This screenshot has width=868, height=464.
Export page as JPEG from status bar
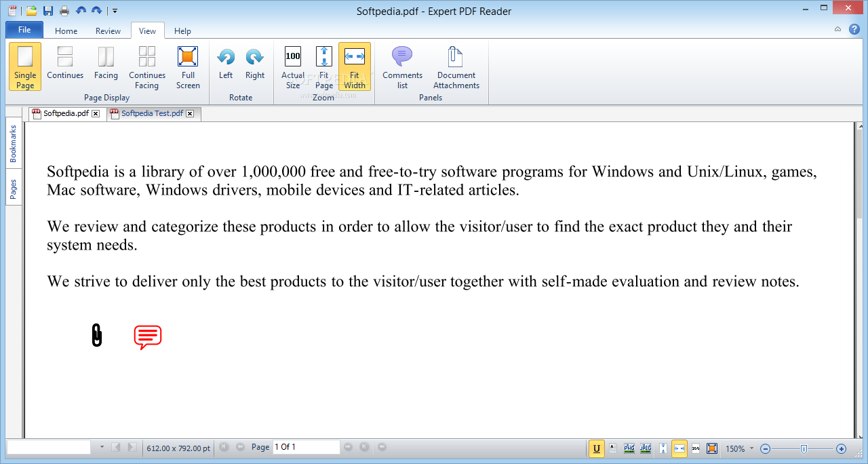[x=646, y=448]
